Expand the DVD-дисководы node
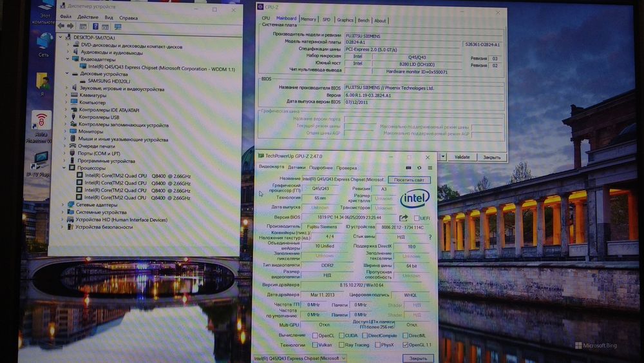644x363 pixels. [x=68, y=44]
